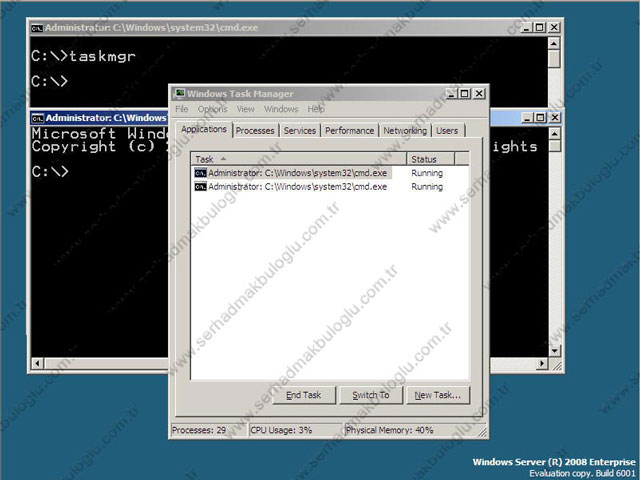
Task: Click the scroll thumb in the lower cmd window
Action: (555, 146)
